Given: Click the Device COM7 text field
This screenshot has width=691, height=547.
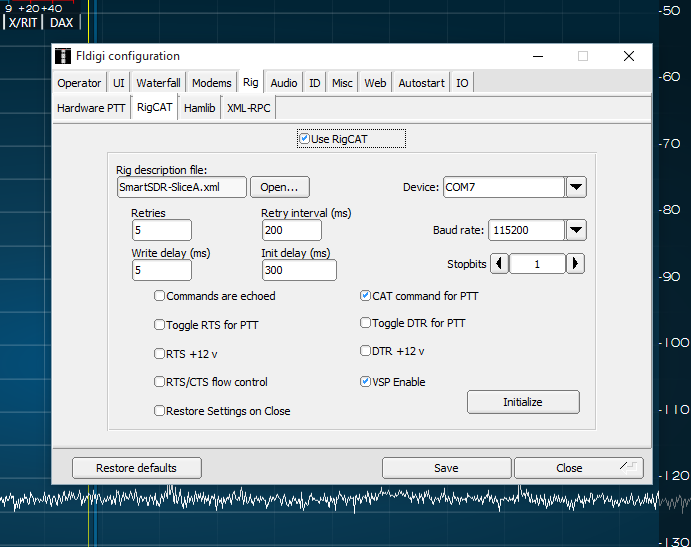Looking at the screenshot, I should click(504, 187).
